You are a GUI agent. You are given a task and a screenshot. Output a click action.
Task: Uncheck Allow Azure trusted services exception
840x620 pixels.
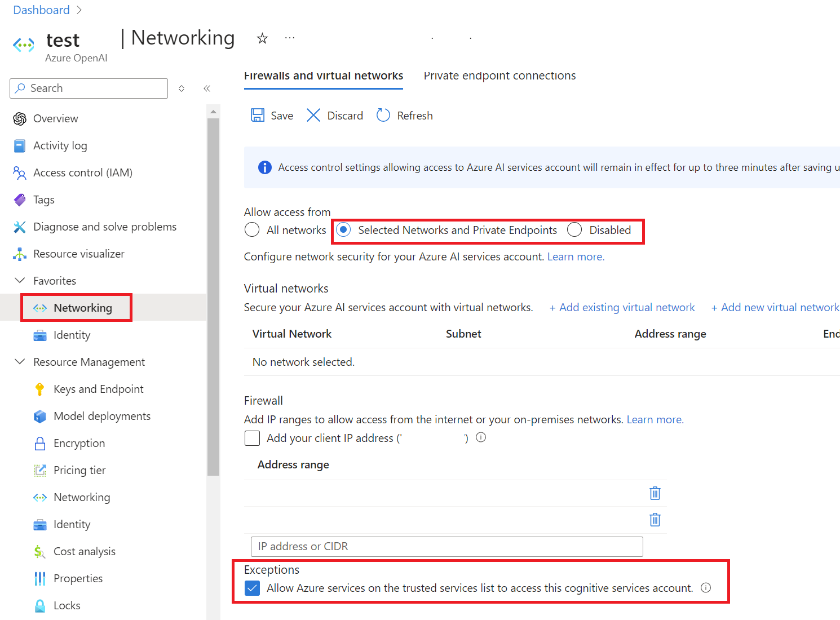252,588
